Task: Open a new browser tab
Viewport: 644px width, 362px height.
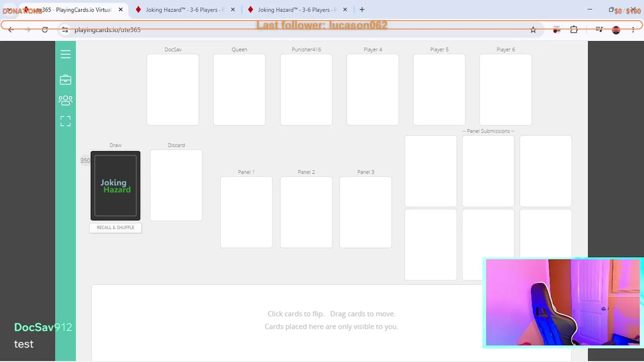Action: [x=362, y=10]
